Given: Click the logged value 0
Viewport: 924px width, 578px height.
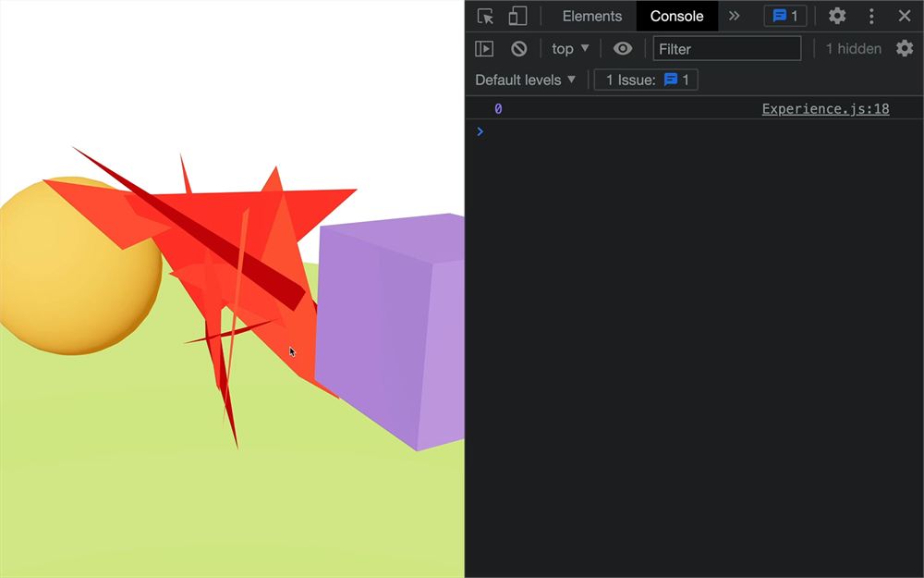Looking at the screenshot, I should tap(498, 108).
